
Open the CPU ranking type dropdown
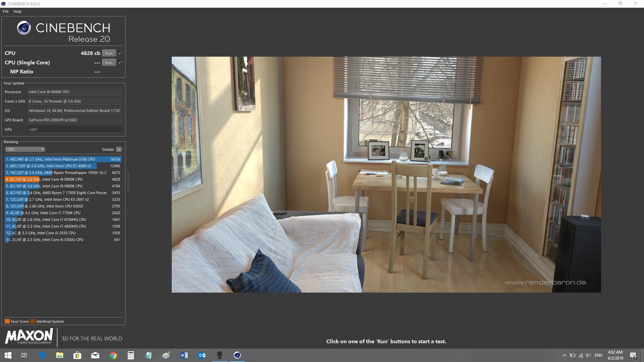25,149
